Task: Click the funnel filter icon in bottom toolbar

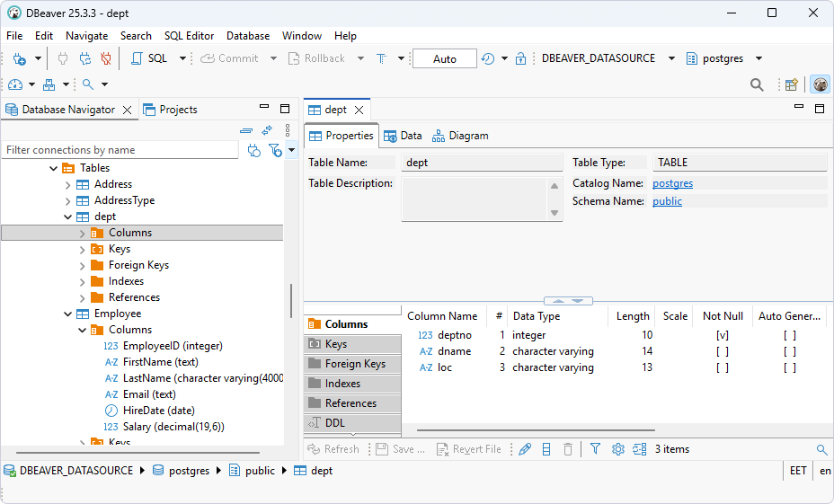Action: 595,449
